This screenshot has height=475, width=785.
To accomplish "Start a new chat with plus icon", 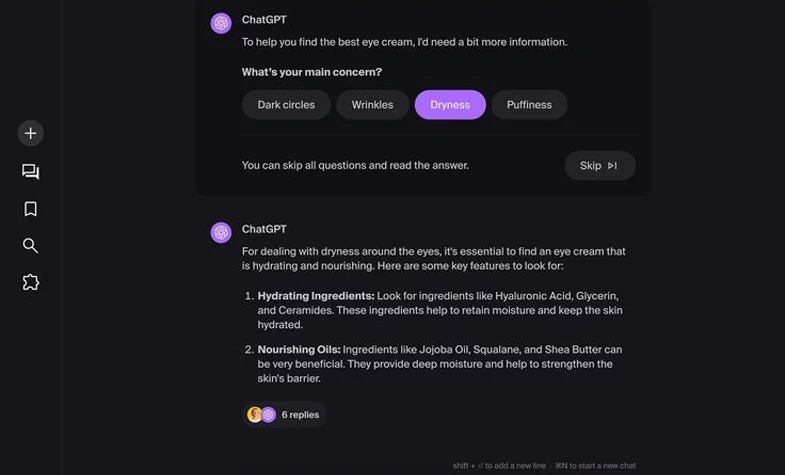I will click(31, 133).
